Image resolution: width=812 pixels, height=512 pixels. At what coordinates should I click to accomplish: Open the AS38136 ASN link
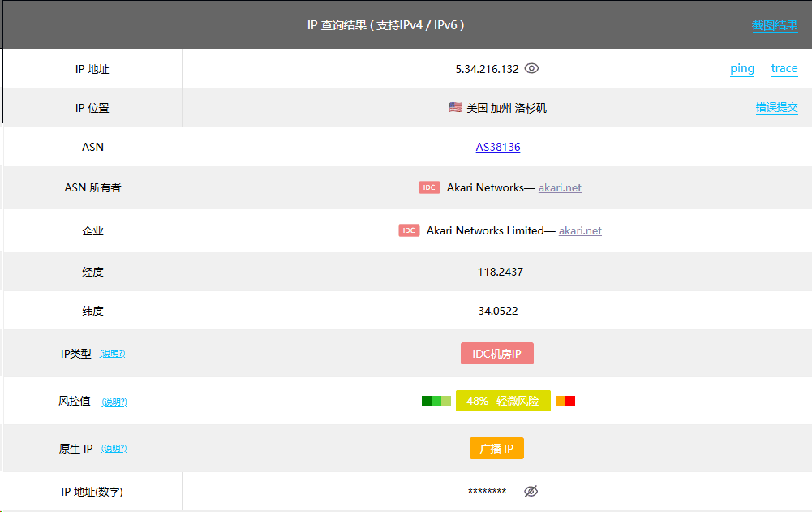point(498,147)
